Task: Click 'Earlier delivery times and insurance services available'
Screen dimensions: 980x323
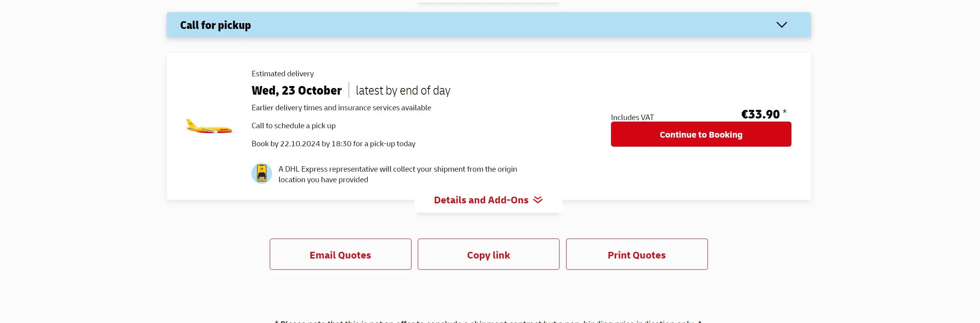Action: click(x=341, y=108)
